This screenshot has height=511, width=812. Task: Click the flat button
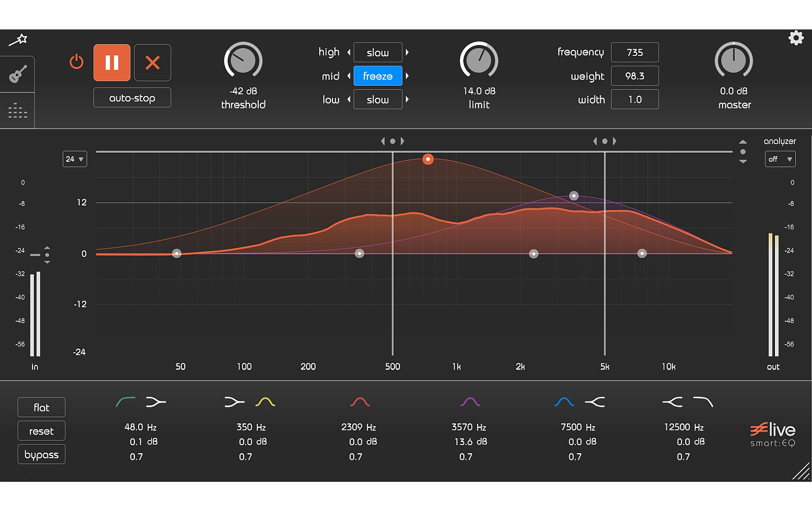pos(42,407)
